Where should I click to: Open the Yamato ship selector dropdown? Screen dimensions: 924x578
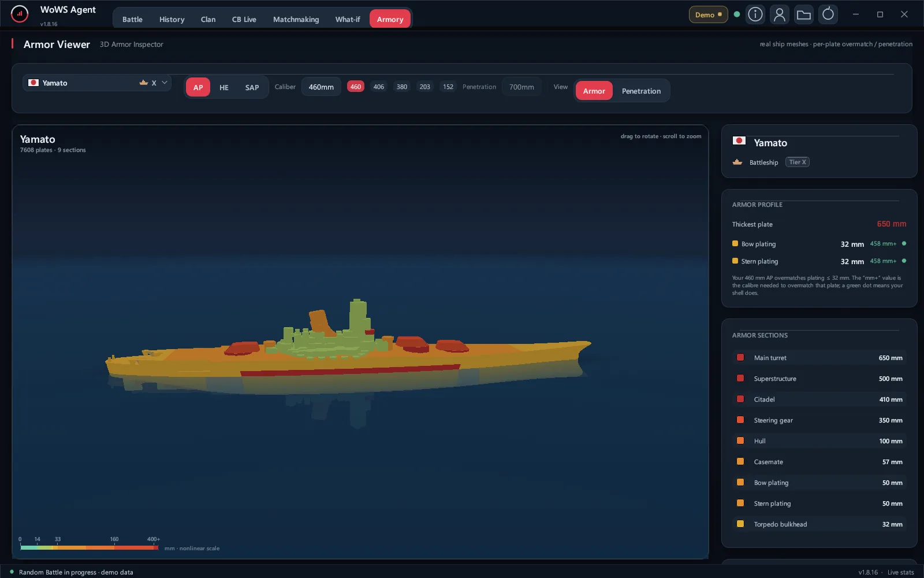pyautogui.click(x=97, y=83)
